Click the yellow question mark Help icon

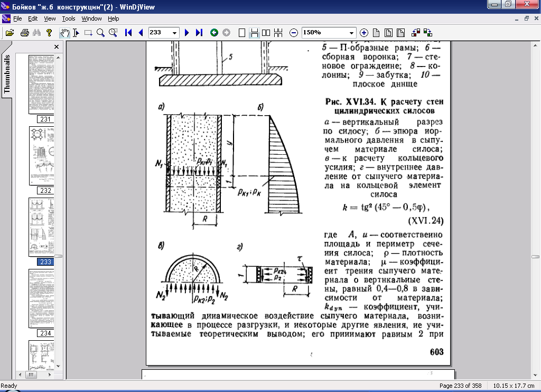pos(49,33)
